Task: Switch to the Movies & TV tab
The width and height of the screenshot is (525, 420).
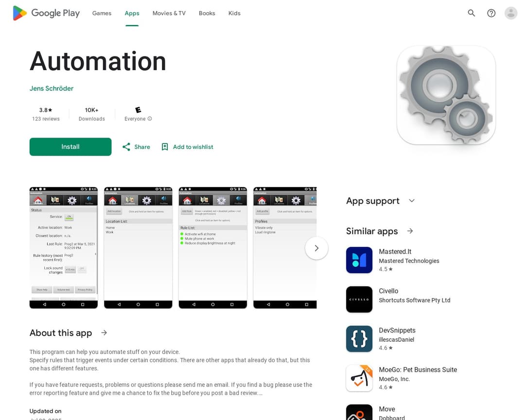Action: (169, 13)
